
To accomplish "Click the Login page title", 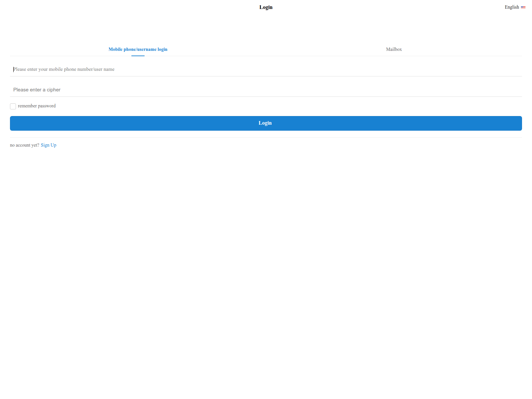I will 266,7.
